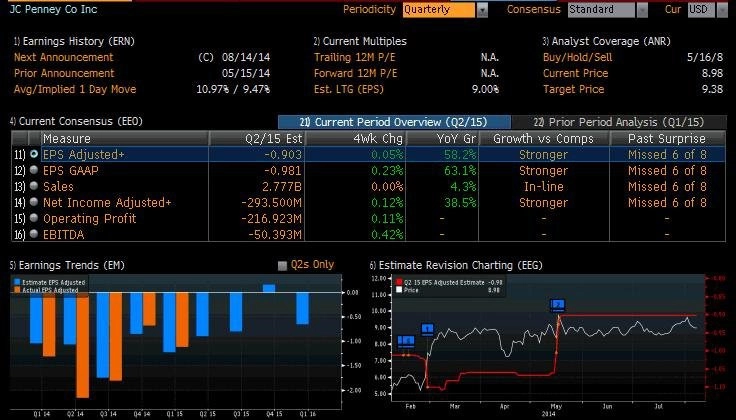Click the Avg/Implied 1 Day Move label
Viewport: 736px width, 420px height.
pyautogui.click(x=75, y=89)
